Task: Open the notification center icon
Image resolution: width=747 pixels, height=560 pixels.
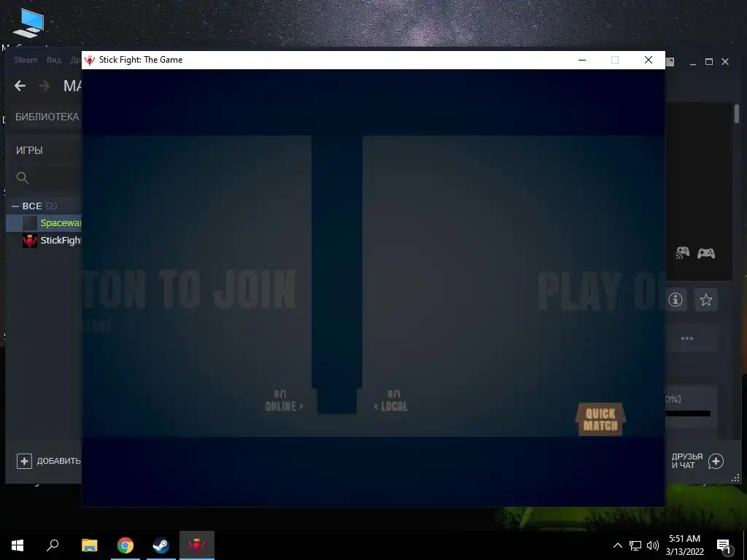Action: click(x=724, y=545)
